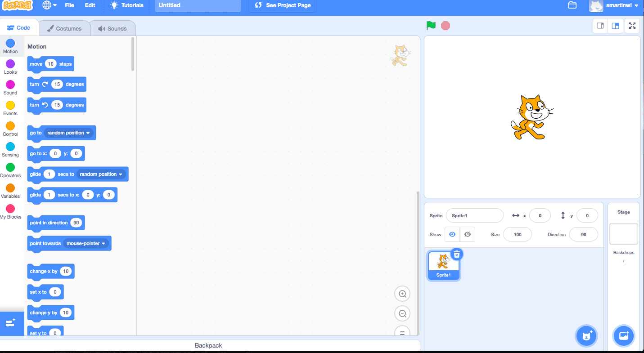Select the Variables block category

[10, 191]
